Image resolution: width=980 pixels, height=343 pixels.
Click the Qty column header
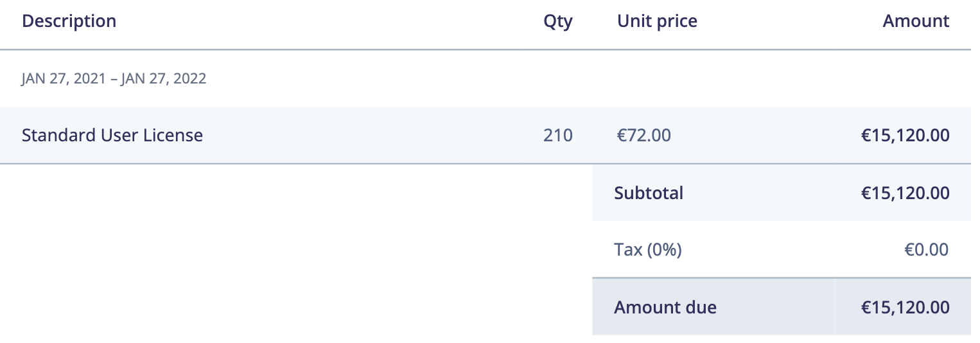pyautogui.click(x=557, y=22)
